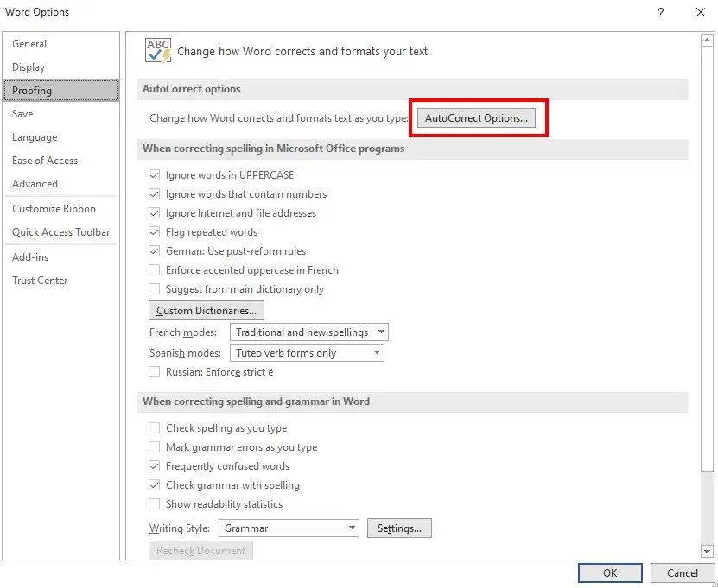Screen dimensions: 718x588
Task: Click the Cancel button
Action: click(683, 573)
